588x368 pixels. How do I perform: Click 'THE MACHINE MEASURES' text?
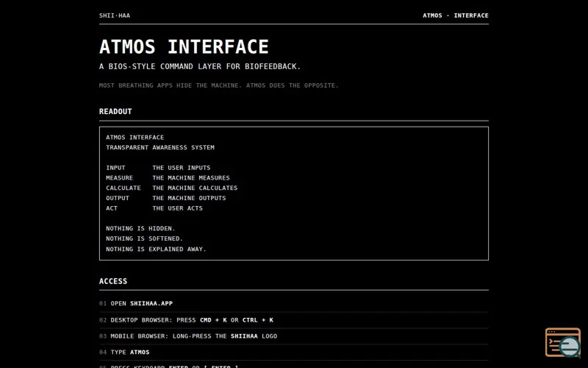(x=191, y=178)
